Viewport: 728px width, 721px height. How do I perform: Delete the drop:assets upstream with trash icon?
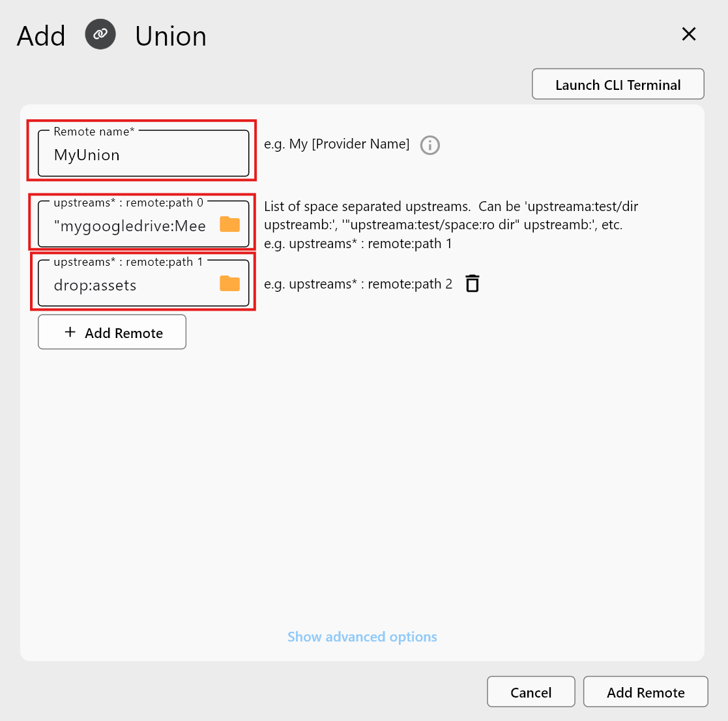pos(472,283)
